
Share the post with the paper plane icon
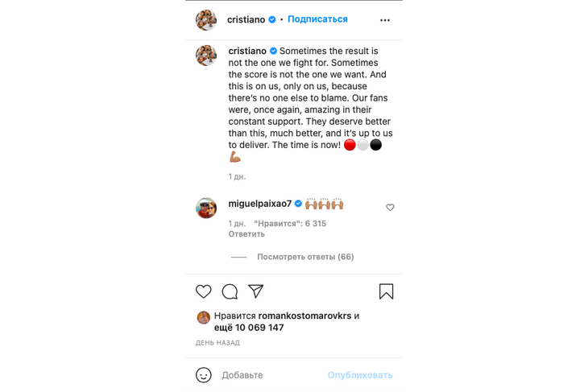(x=256, y=291)
